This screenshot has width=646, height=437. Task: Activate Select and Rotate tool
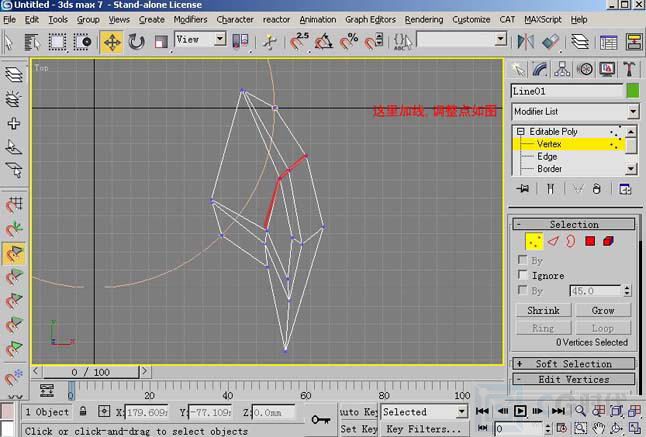(x=136, y=42)
